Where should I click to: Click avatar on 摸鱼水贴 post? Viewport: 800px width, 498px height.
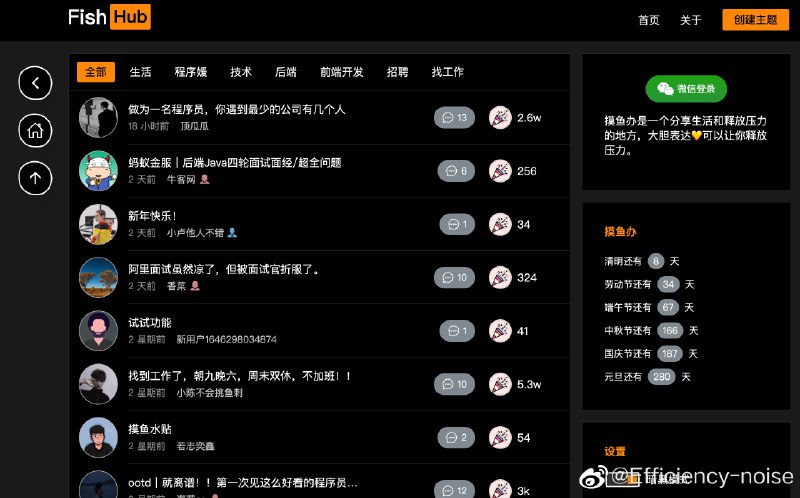[x=98, y=437]
